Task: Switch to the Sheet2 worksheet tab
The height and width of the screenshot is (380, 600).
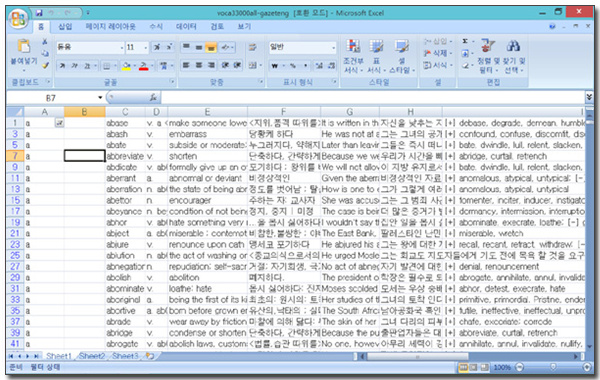Action: (x=92, y=356)
